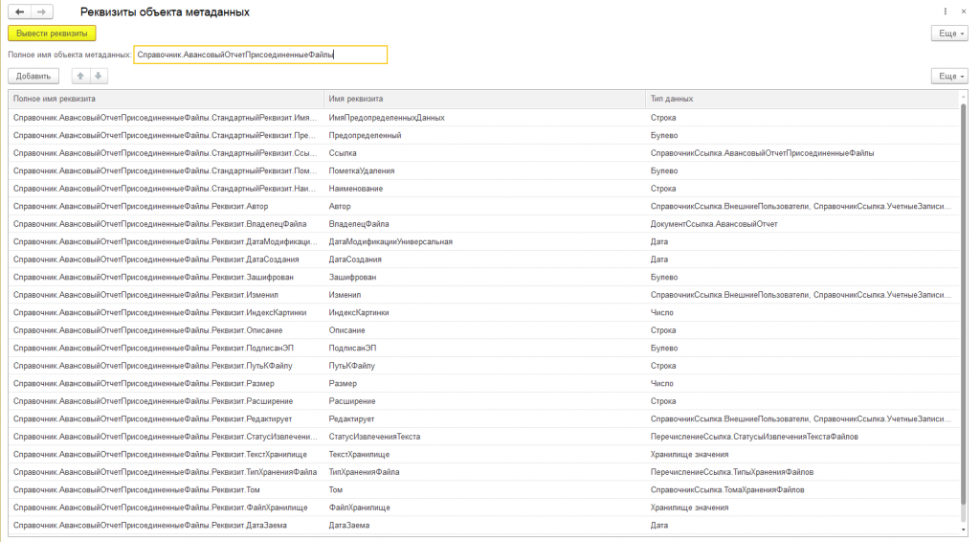Image resolution: width=980 pixels, height=542 pixels.
Task: Select the Изменил name cell
Action: point(484,294)
